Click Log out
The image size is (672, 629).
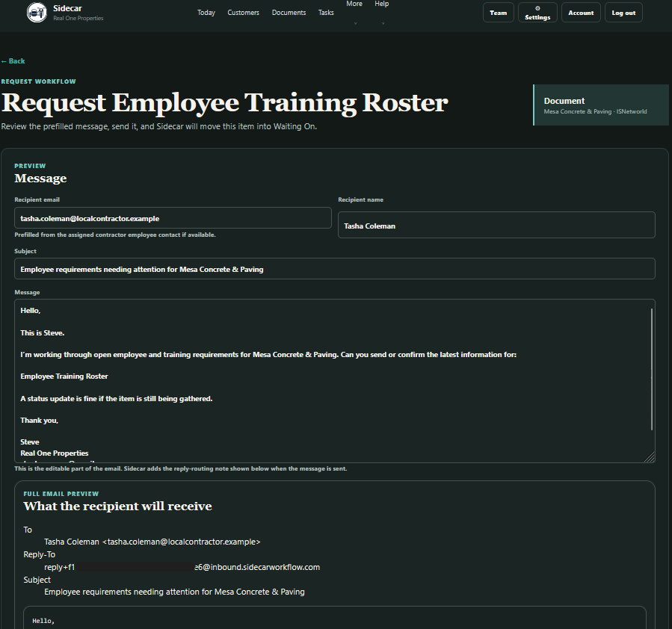623,13
